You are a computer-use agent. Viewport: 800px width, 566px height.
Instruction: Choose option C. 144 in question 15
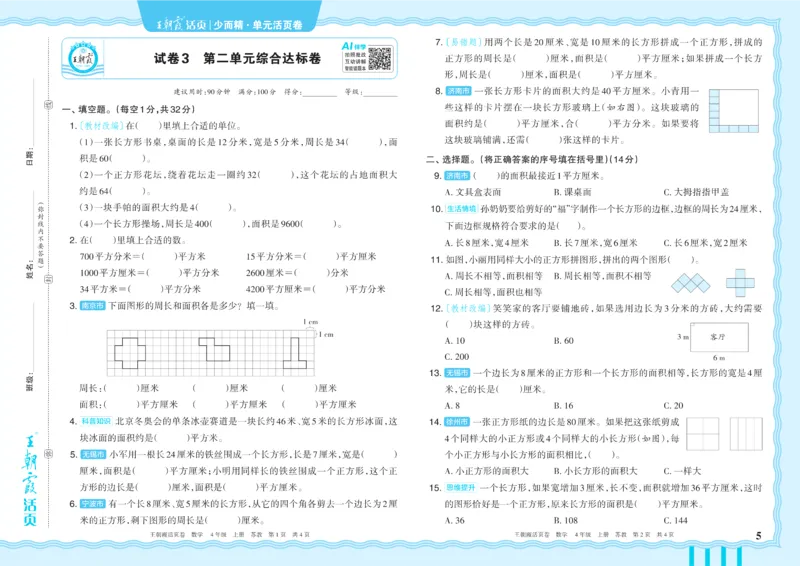click(676, 521)
